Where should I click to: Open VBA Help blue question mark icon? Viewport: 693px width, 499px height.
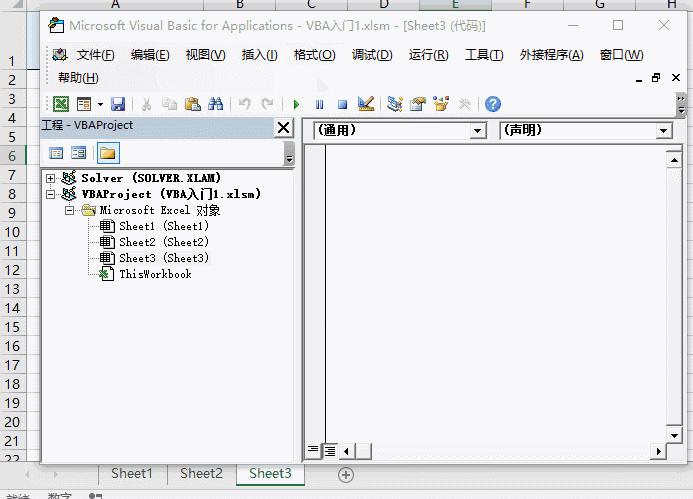click(493, 104)
